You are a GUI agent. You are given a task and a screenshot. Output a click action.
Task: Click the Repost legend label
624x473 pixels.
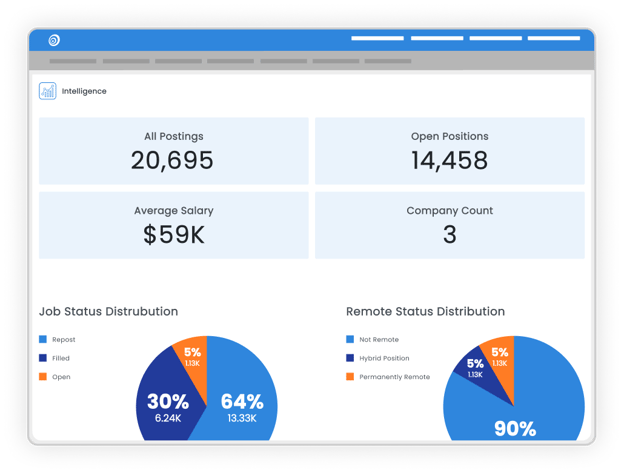64,340
